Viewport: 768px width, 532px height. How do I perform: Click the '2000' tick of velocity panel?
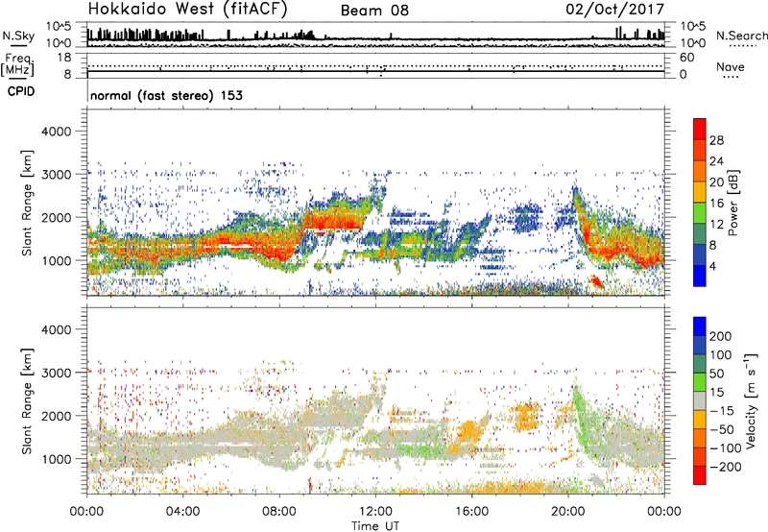pos(56,416)
